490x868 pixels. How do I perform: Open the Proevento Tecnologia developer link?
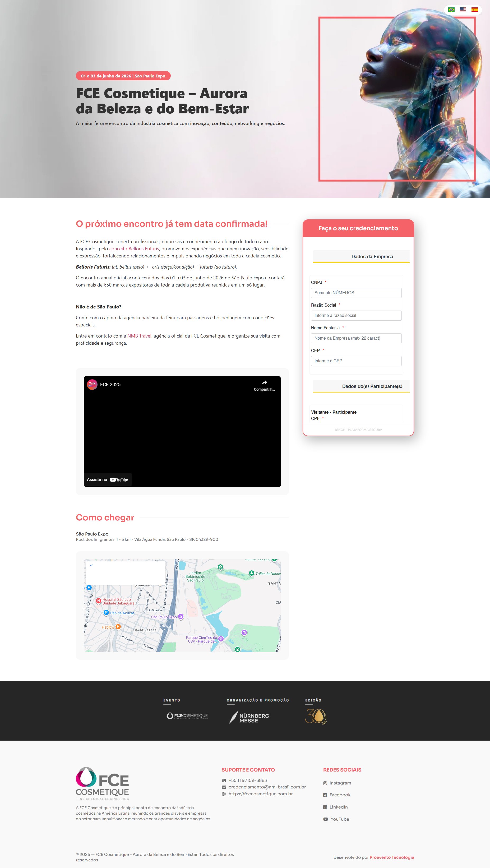click(x=392, y=857)
